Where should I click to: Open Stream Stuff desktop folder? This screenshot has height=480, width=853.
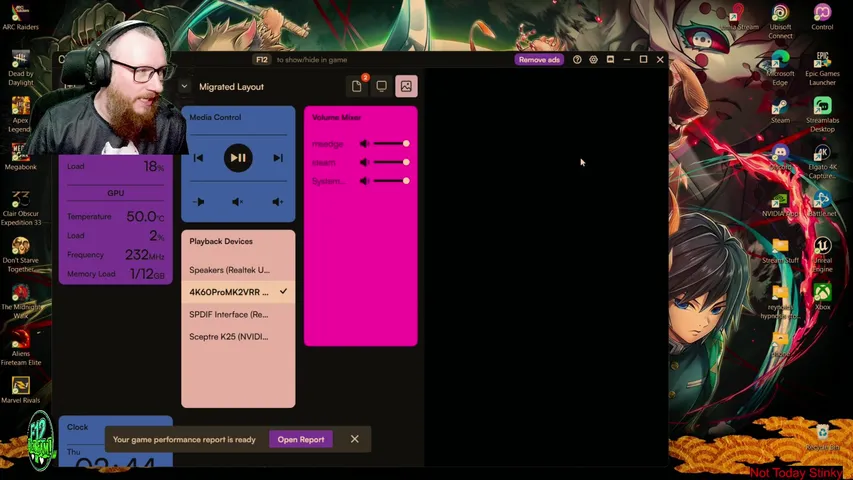pyautogui.click(x=780, y=251)
